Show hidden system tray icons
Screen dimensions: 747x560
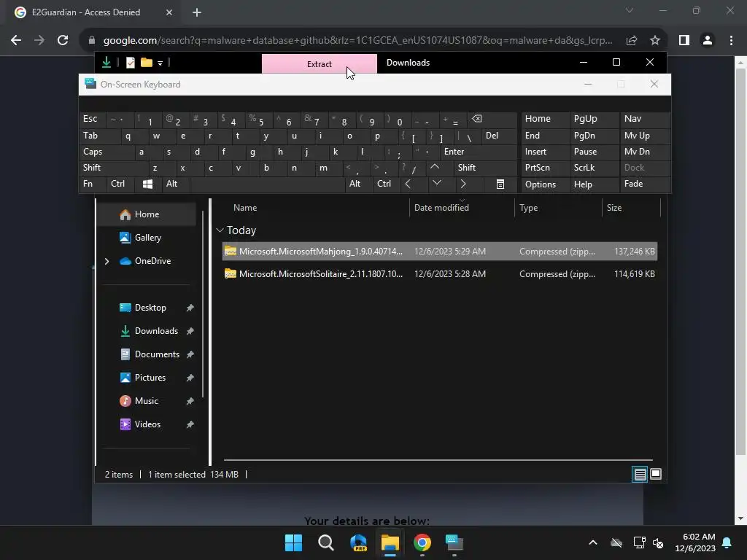[x=592, y=542]
